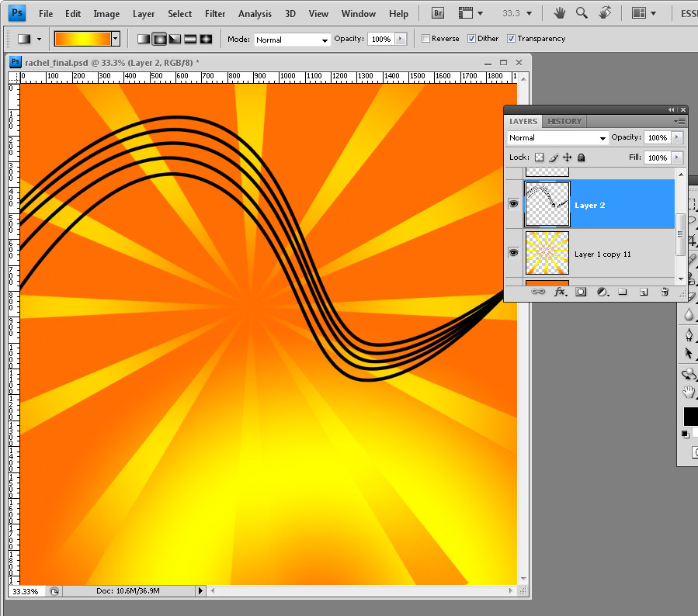Choose the Linear Gradient style icon

[144, 39]
